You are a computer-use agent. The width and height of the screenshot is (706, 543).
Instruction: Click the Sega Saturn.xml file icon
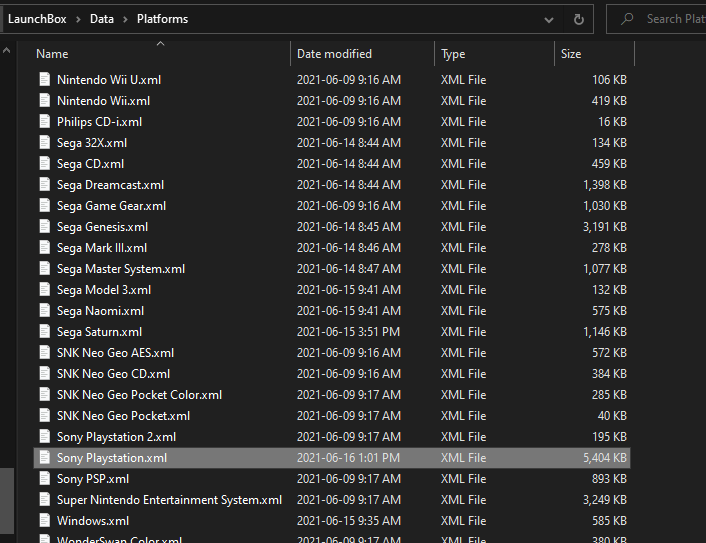pos(45,332)
